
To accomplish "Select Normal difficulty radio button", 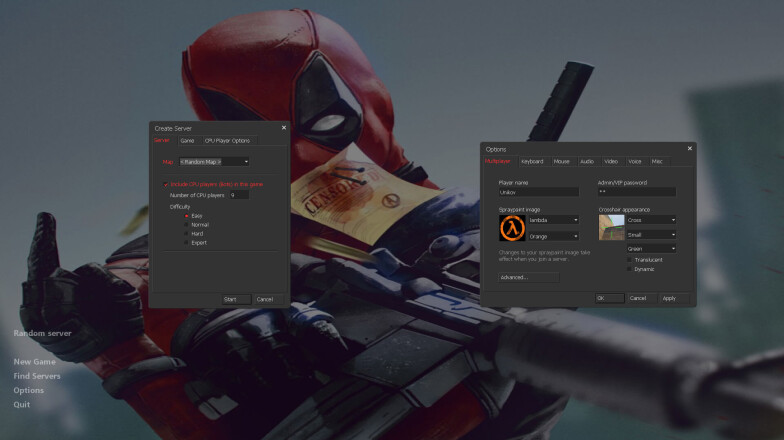I will pyautogui.click(x=186, y=225).
